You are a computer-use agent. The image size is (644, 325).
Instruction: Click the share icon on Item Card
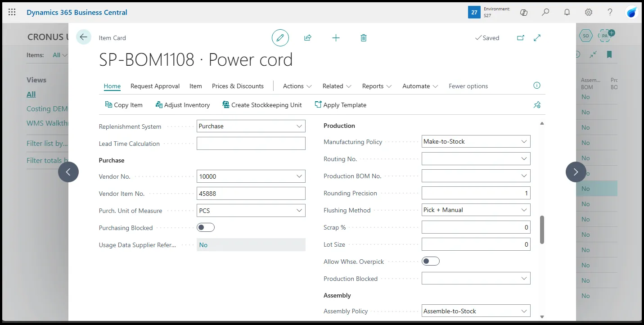pos(308,38)
